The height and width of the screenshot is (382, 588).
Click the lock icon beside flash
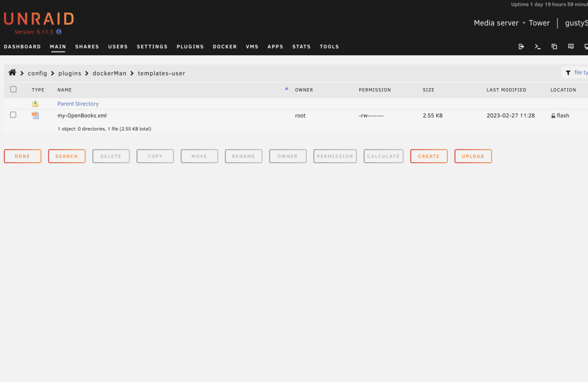[553, 116]
